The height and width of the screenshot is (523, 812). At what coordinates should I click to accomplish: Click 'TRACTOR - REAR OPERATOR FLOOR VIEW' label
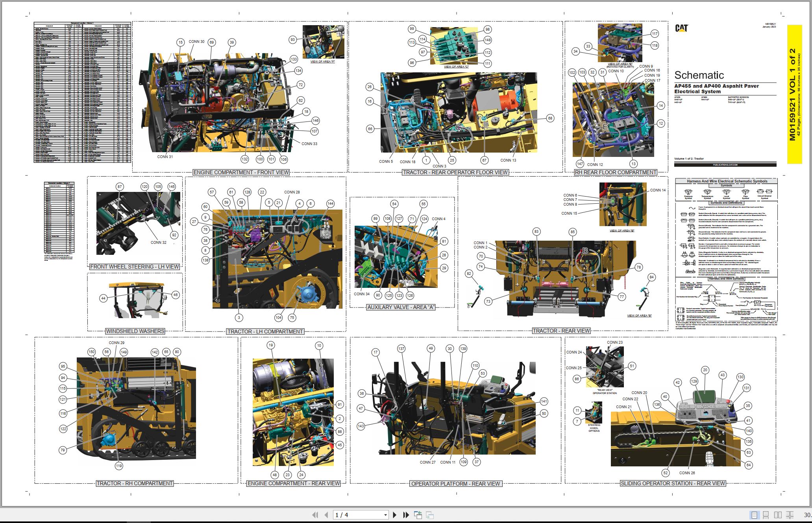coord(455,172)
